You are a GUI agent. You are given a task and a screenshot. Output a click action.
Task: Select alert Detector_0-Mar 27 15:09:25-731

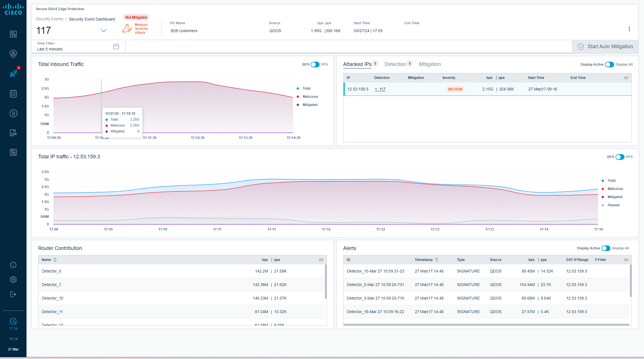(487, 285)
